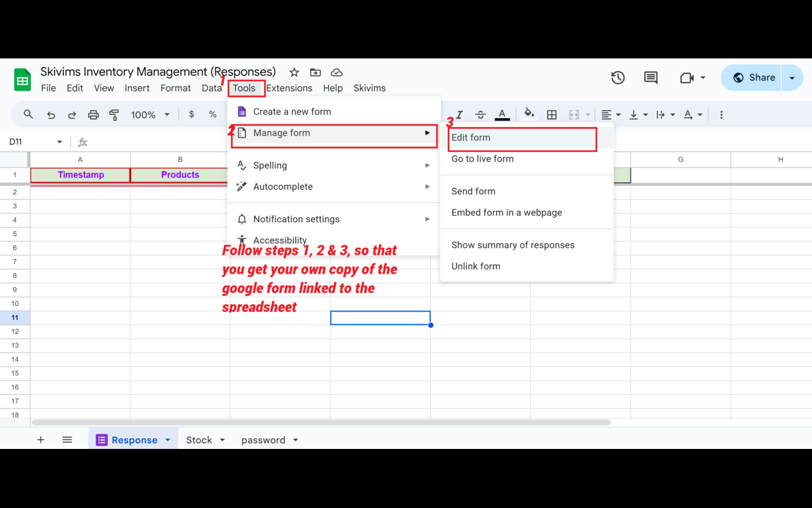Open the merge cells dropdown arrow

coord(588,115)
